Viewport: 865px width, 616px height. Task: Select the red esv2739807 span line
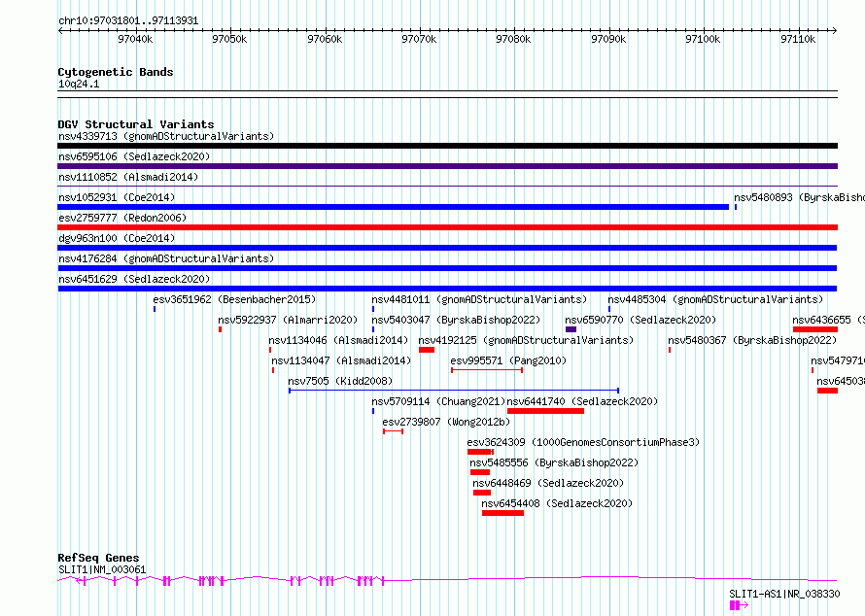coord(394,431)
